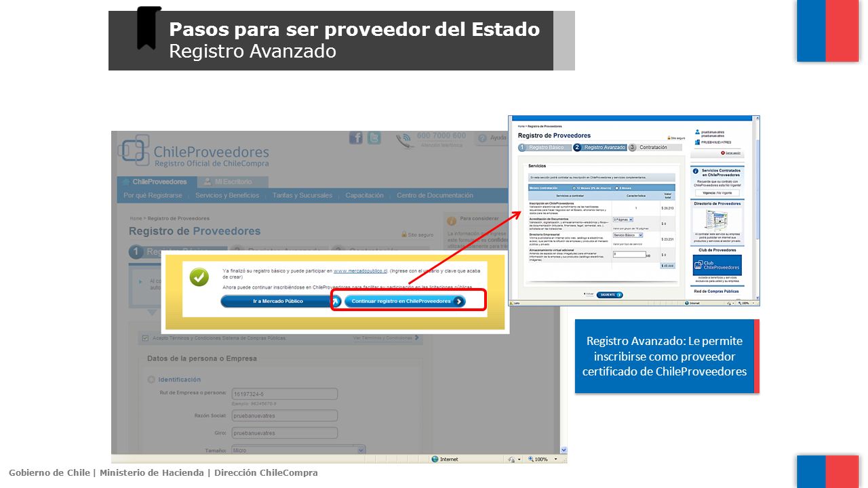
Task: Click the Para considerar info icon
Action: [x=452, y=220]
